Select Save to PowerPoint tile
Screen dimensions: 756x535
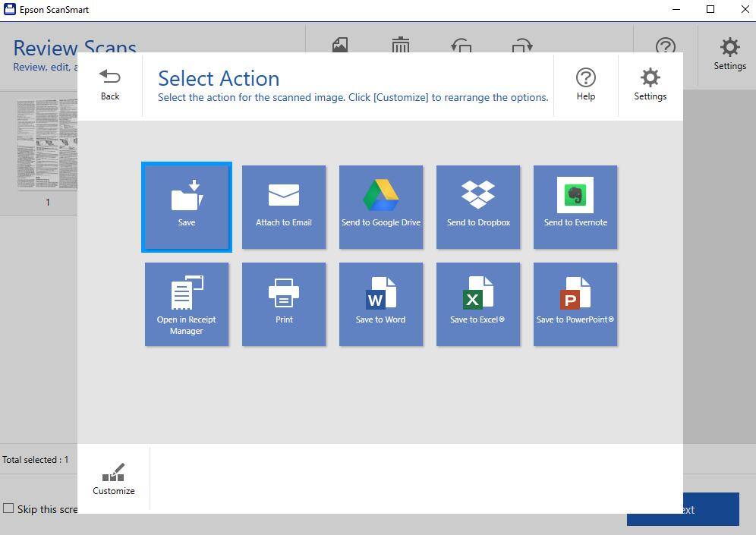575,304
